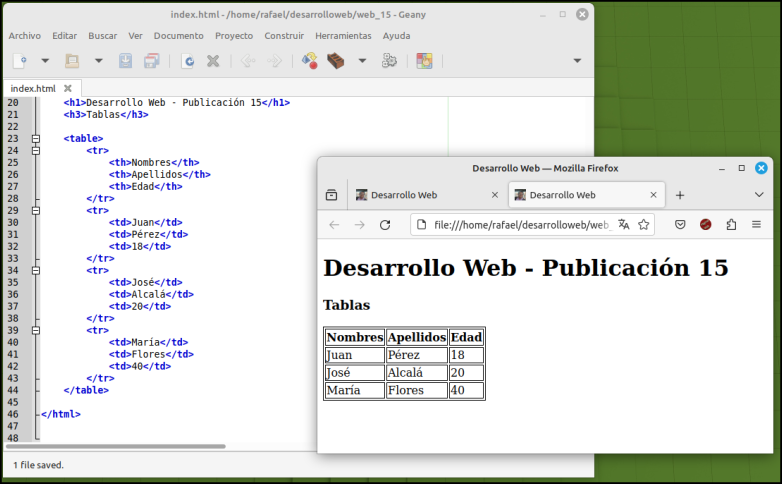Click the h1 heading code on line 20
Screen dimensions: 782x484
[177, 103]
